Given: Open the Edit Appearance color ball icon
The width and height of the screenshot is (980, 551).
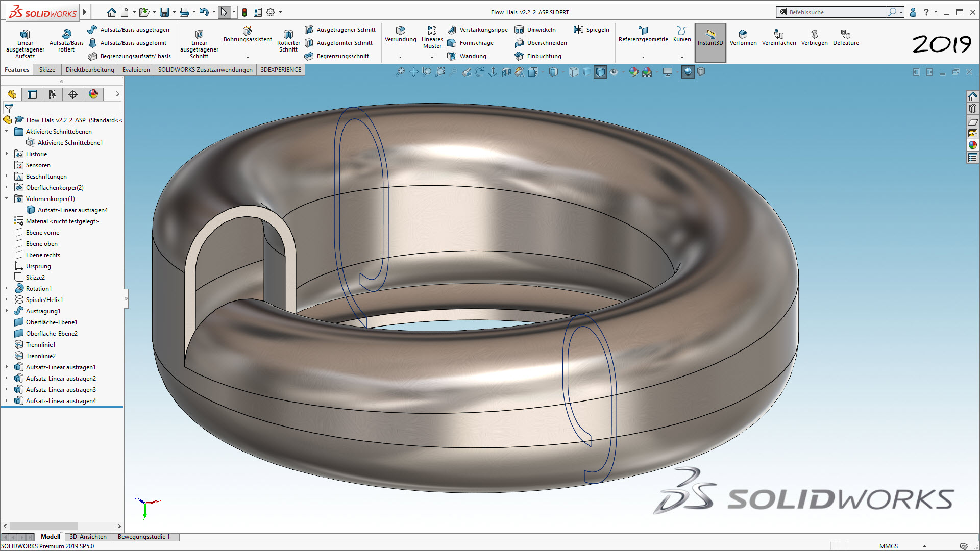Looking at the screenshot, I should (634, 72).
